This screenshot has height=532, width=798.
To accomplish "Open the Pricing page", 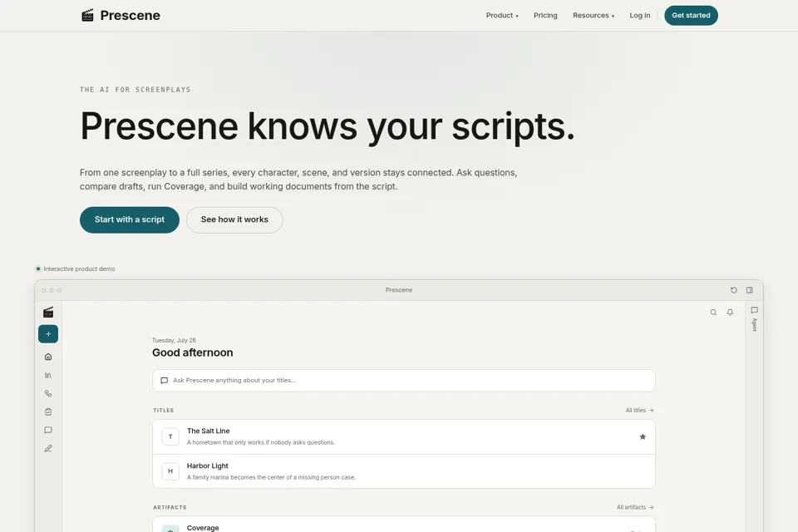I will point(545,15).
